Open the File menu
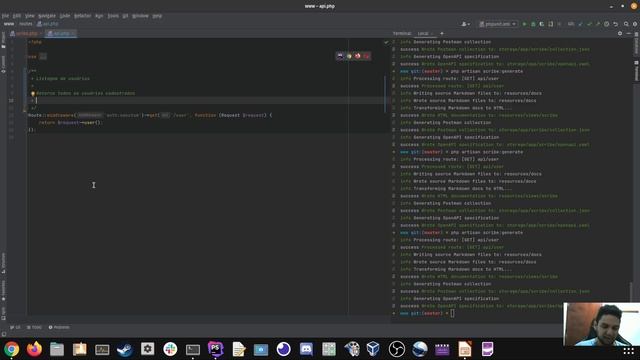The image size is (640, 360). pyautogui.click(x=5, y=16)
